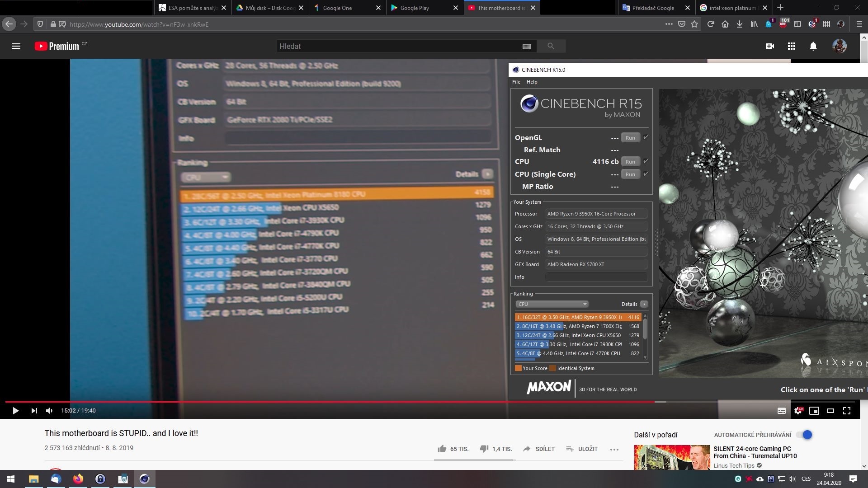Switch to miniplayer mode
The height and width of the screenshot is (488, 868).
[x=814, y=411]
